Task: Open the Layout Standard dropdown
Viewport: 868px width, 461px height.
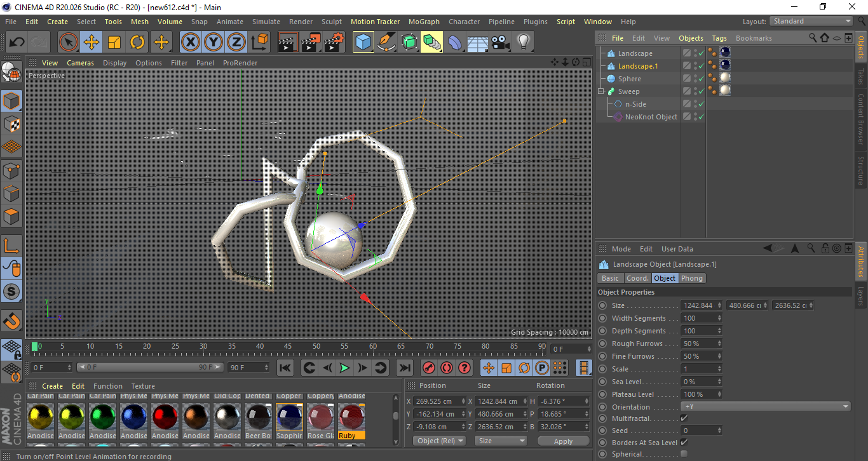Action: coord(811,21)
